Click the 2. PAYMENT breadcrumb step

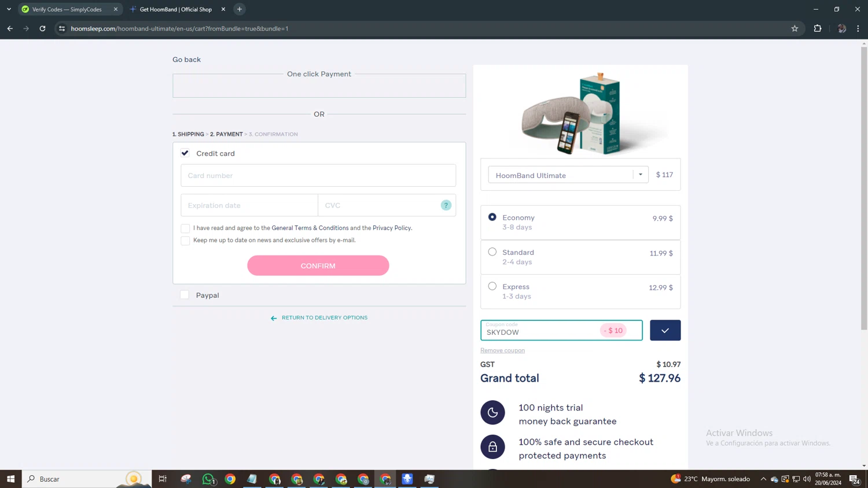click(226, 134)
